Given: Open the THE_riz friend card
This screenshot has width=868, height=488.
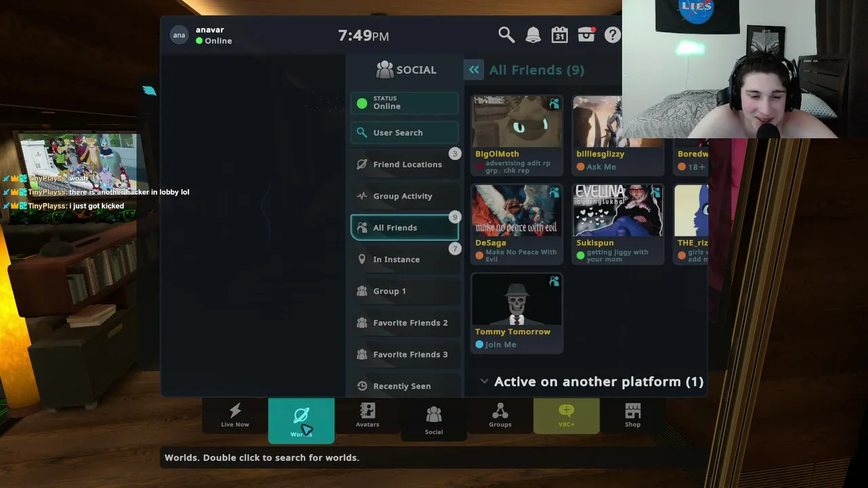Looking at the screenshot, I should [691, 224].
